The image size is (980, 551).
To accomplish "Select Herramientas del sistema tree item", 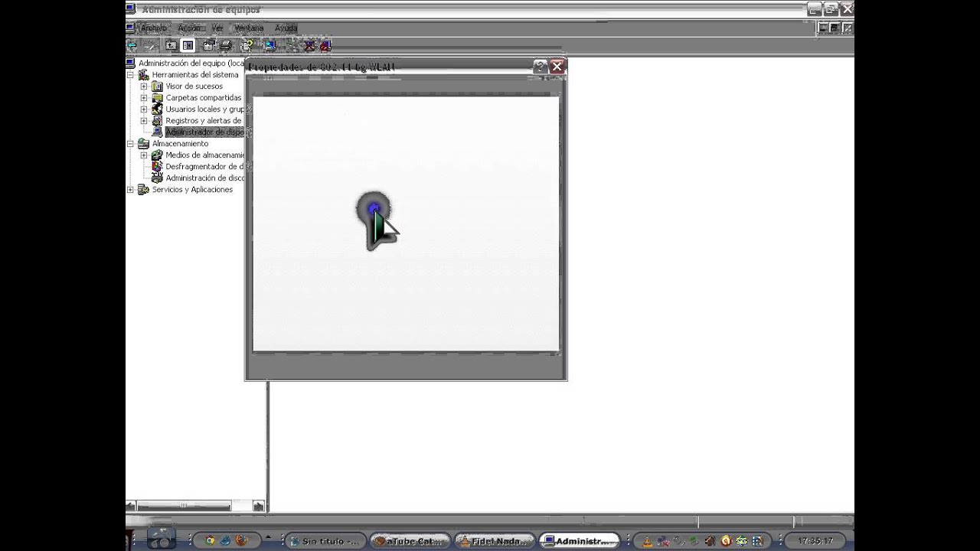I will [x=195, y=75].
